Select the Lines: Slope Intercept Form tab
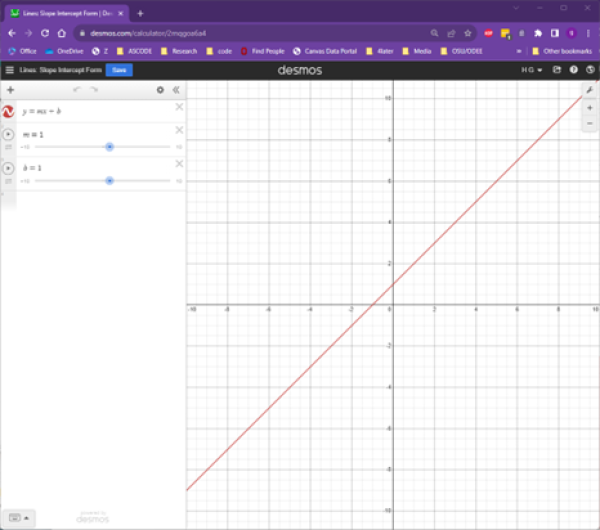 [66, 13]
